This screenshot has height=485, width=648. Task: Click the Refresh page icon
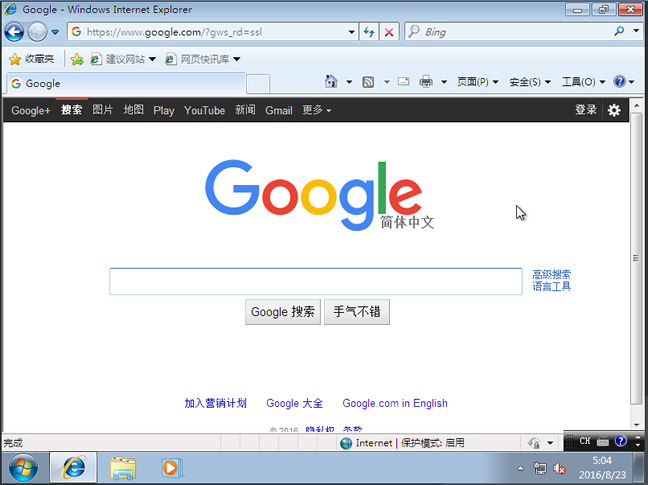click(369, 32)
